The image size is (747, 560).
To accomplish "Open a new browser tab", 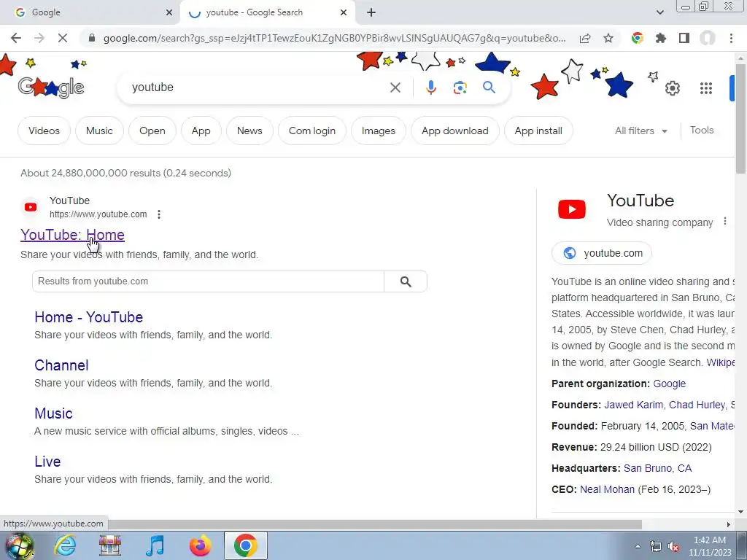I will [371, 12].
